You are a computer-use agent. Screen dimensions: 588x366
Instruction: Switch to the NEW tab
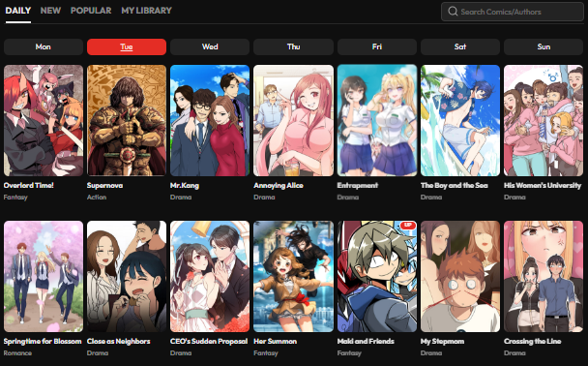50,11
